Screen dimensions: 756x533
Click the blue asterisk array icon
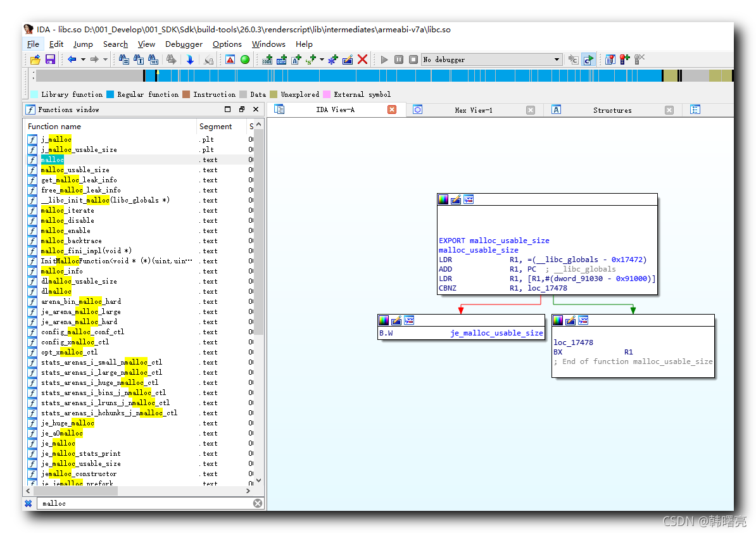pyautogui.click(x=332, y=60)
